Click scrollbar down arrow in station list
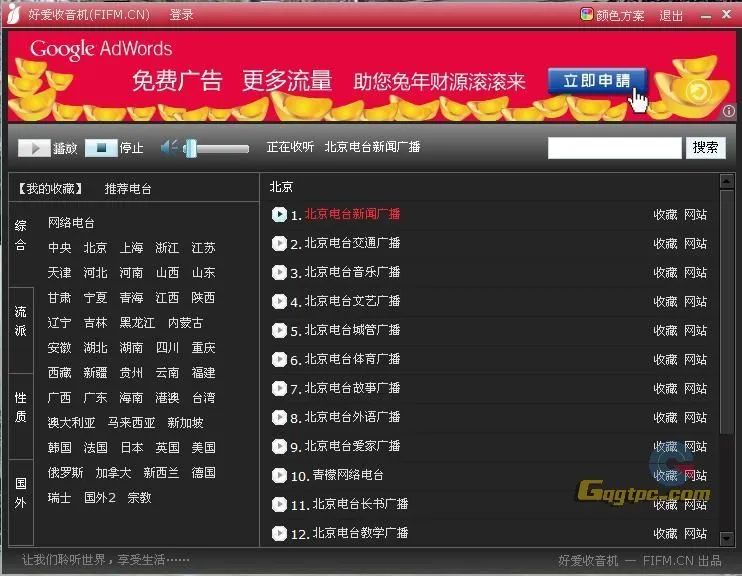 pyautogui.click(x=726, y=539)
